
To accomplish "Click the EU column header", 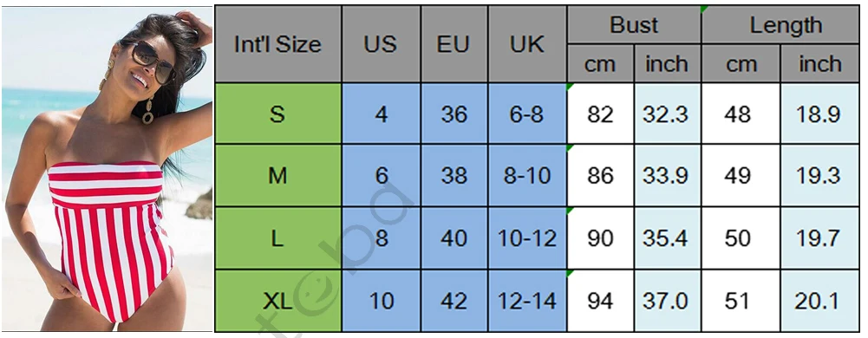I will (x=454, y=44).
